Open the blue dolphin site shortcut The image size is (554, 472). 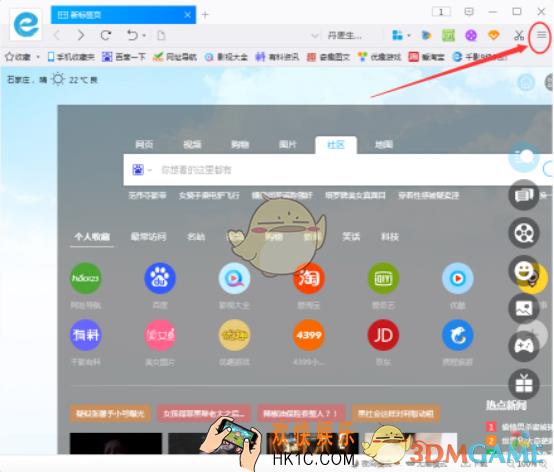point(457,335)
